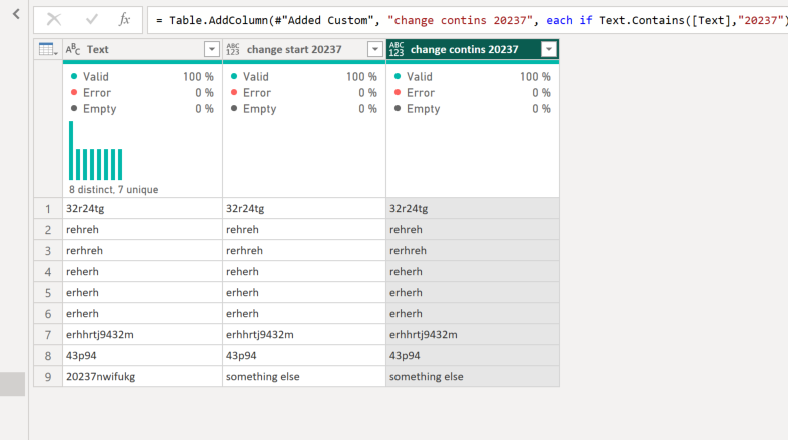Click Error 0 % in change contins column
Image resolution: width=788 pixels, height=440 pixels.
472,92
